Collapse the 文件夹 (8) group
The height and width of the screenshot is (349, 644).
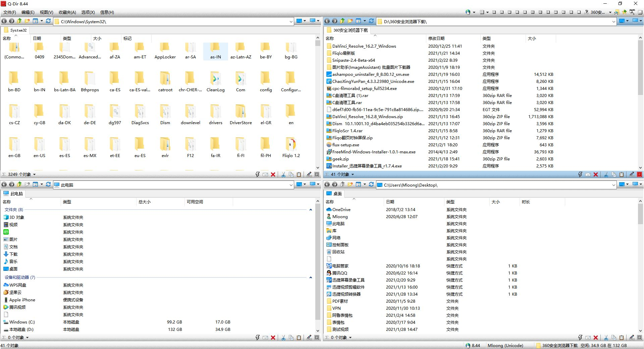(311, 210)
